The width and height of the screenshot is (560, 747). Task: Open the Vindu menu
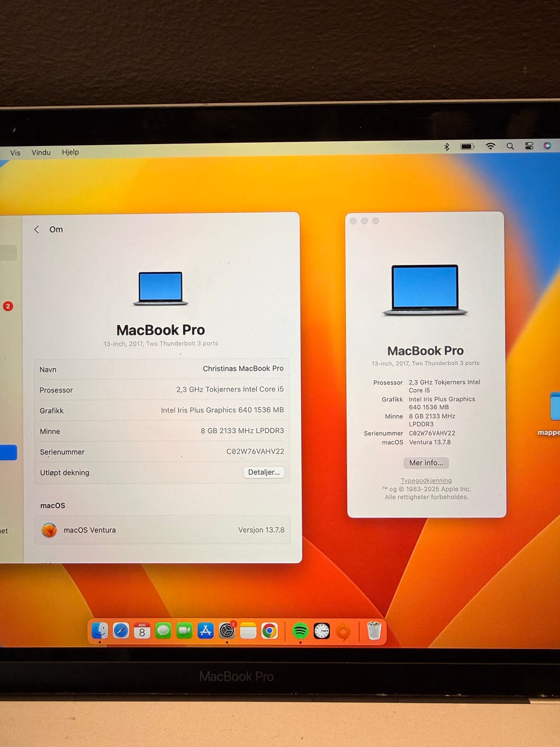click(41, 152)
